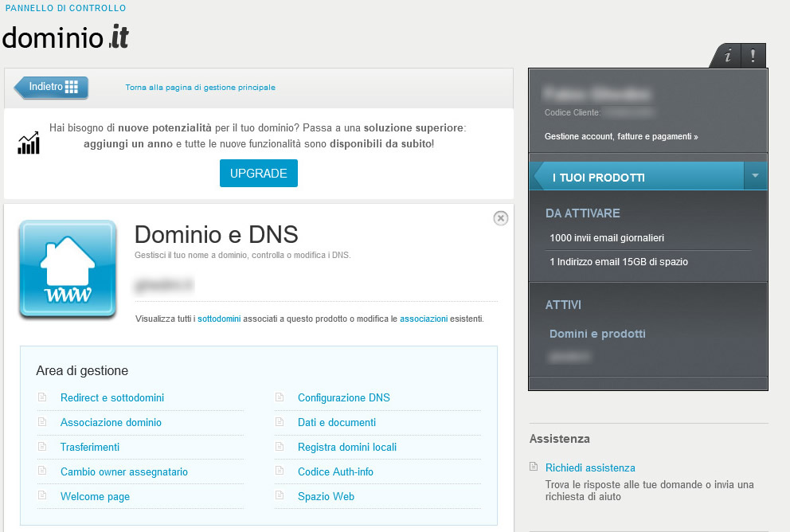Click Richiedi assistenza link
This screenshot has width=790, height=532.
(x=590, y=467)
